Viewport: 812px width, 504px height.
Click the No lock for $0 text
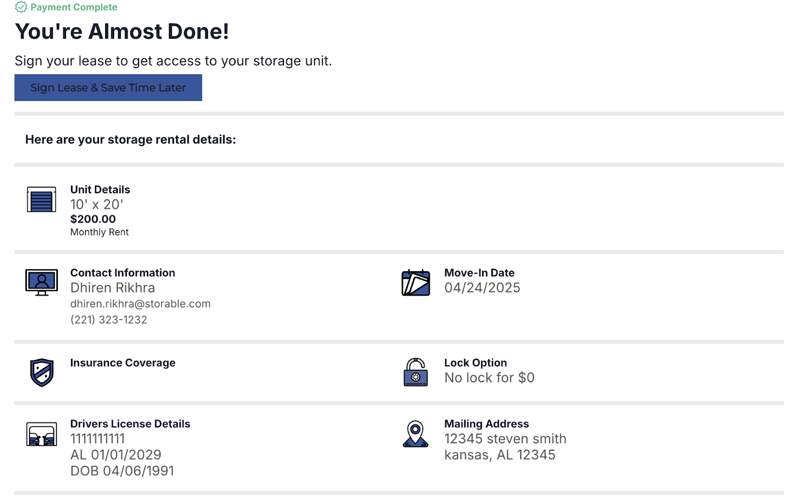click(489, 378)
